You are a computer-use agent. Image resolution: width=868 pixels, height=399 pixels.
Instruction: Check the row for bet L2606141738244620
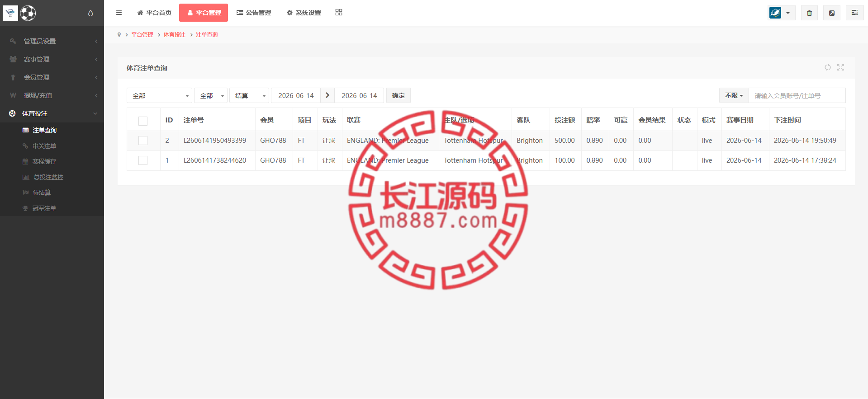click(143, 160)
